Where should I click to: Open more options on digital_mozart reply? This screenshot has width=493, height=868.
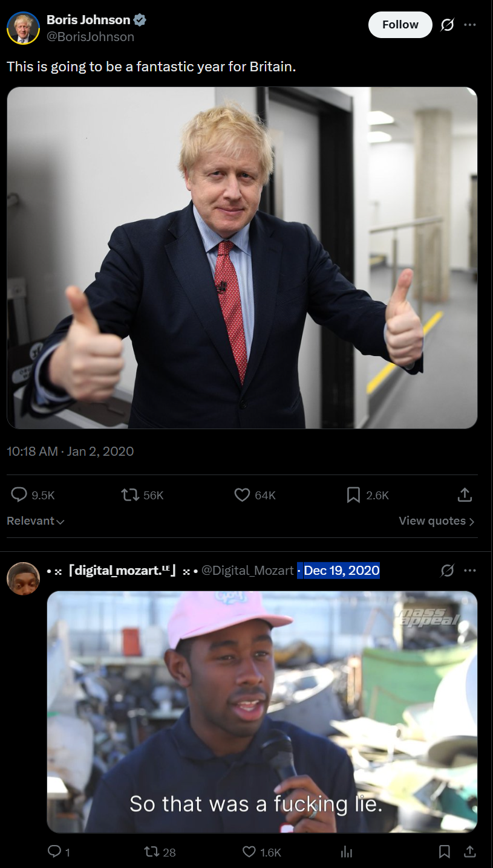(x=469, y=570)
